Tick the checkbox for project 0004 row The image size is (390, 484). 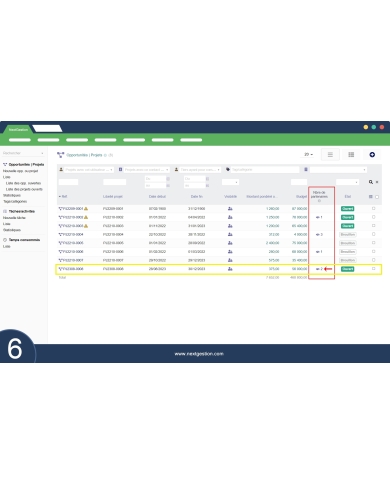pos(373,234)
